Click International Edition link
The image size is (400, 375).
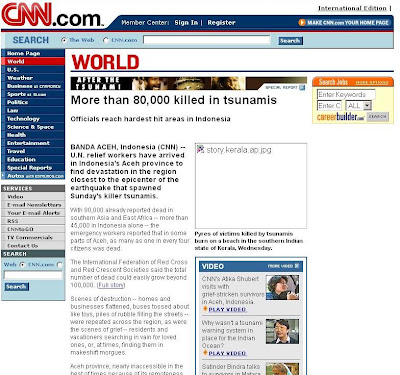(352, 8)
